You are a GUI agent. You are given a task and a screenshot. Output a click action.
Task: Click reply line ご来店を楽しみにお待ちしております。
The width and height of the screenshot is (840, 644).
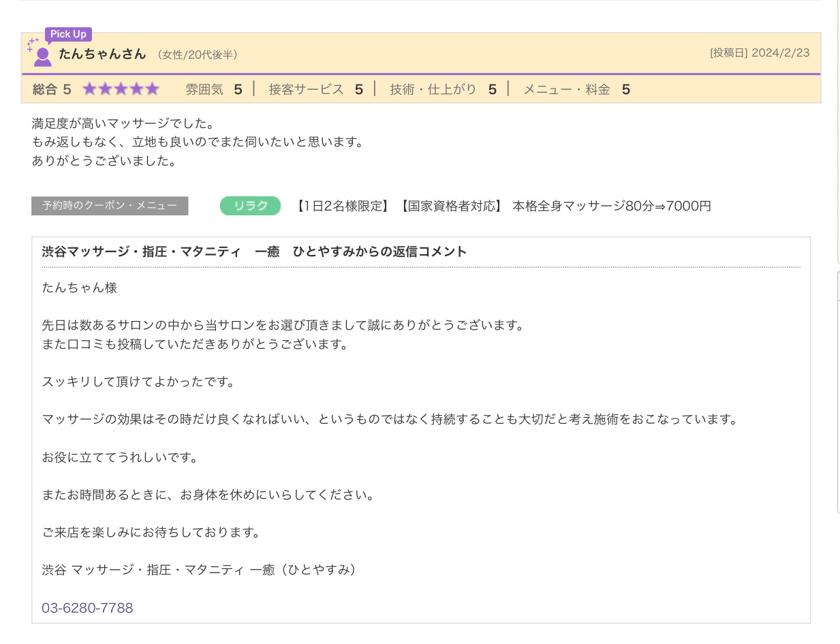[151, 532]
